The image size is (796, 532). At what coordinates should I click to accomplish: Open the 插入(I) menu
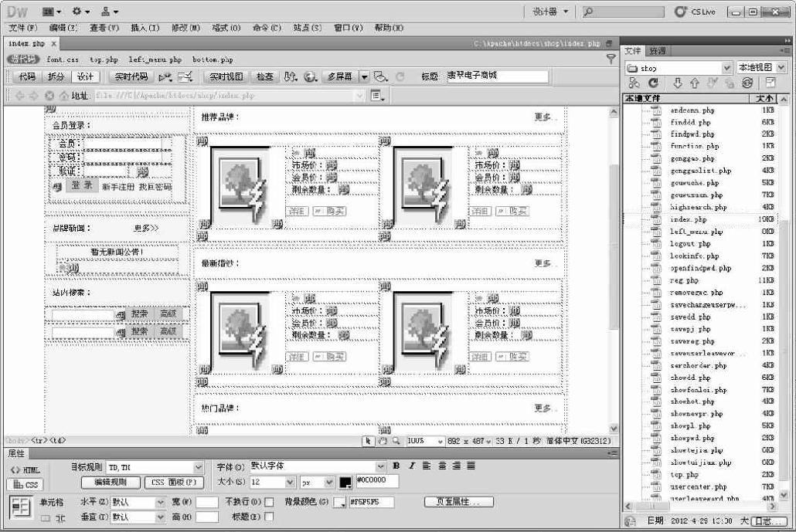tap(145, 28)
